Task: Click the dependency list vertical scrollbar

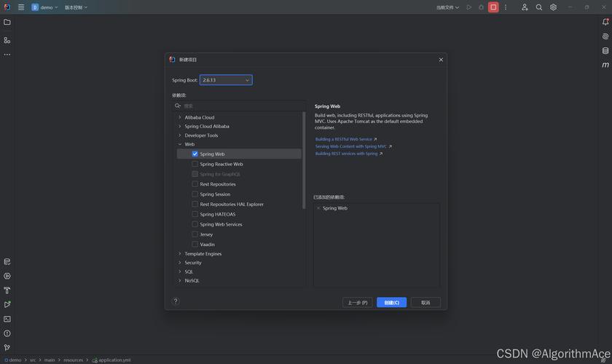Action: [x=304, y=160]
